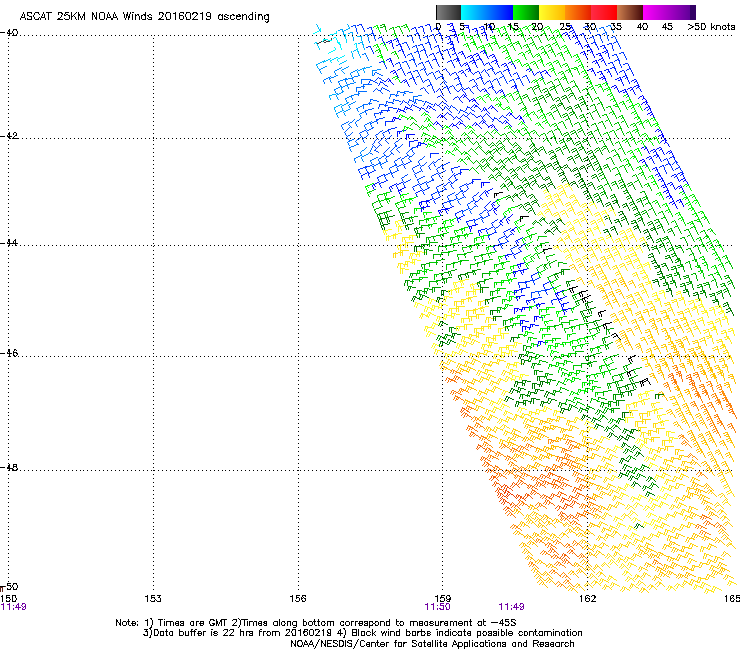Click the gray 0-5 knots legend swatch
The height and width of the screenshot is (650, 740).
pos(448,12)
